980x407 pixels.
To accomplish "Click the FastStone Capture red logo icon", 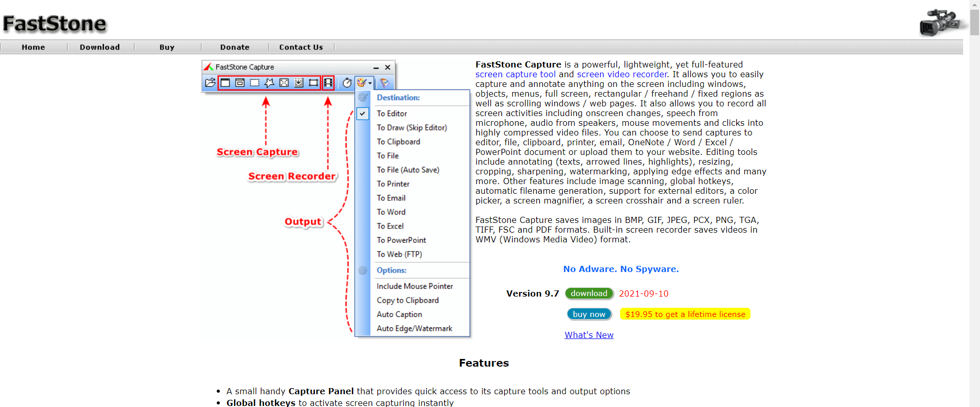I will coord(209,67).
